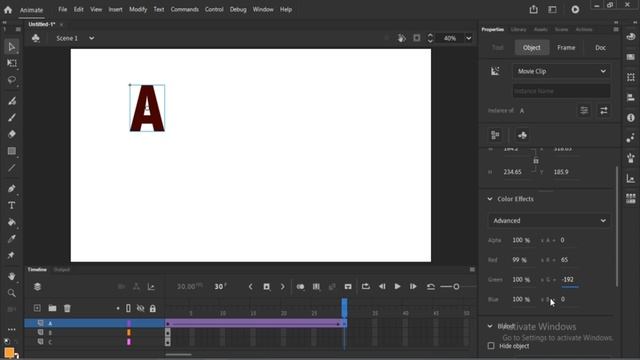Select the Free Transform tool

click(x=11, y=63)
